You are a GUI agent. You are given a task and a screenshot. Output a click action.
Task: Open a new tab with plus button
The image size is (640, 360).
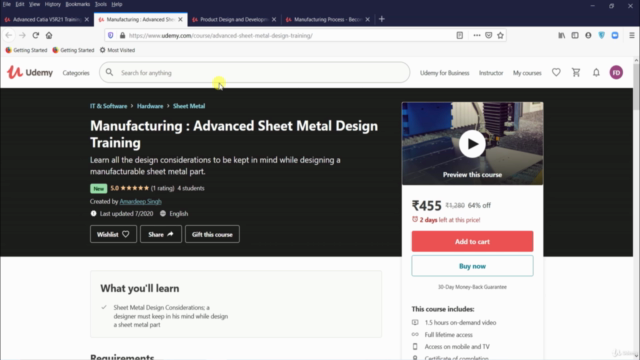click(382, 19)
